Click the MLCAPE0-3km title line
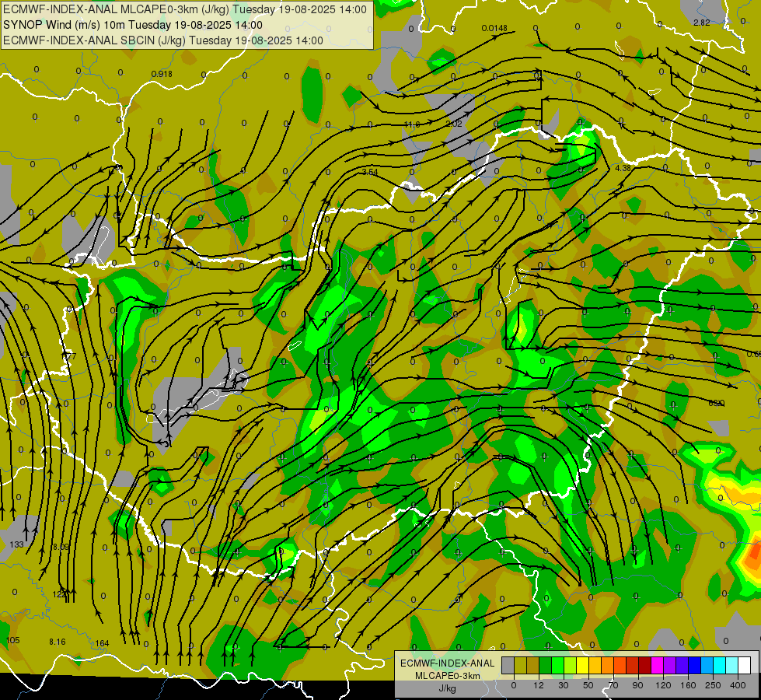 [185, 9]
